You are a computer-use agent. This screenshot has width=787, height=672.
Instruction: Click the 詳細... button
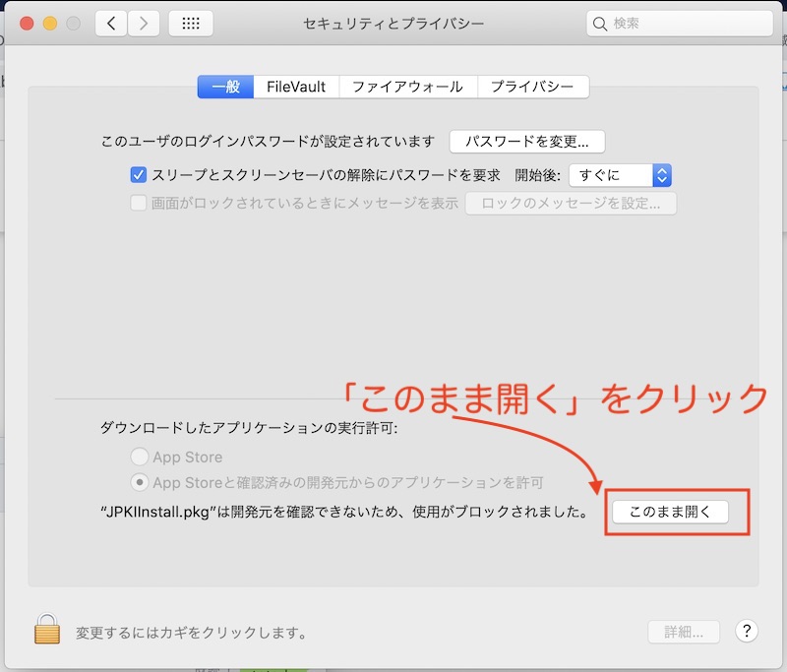pos(684,632)
